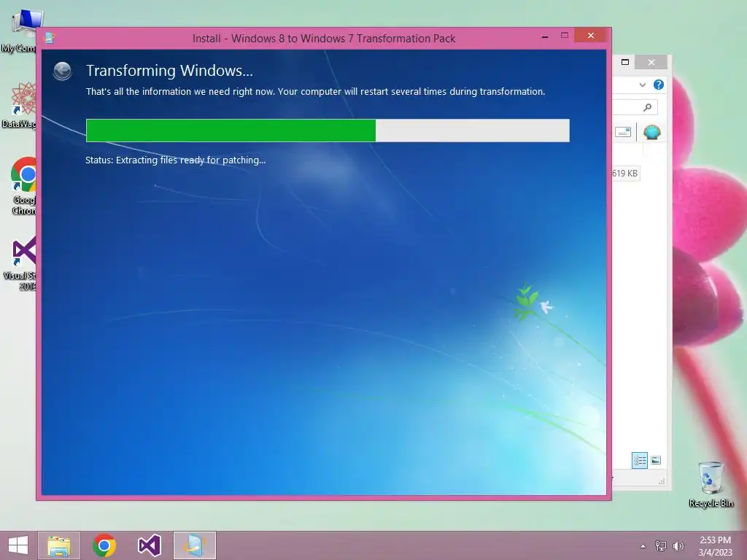Switch Explorer to large icons view

(656, 461)
